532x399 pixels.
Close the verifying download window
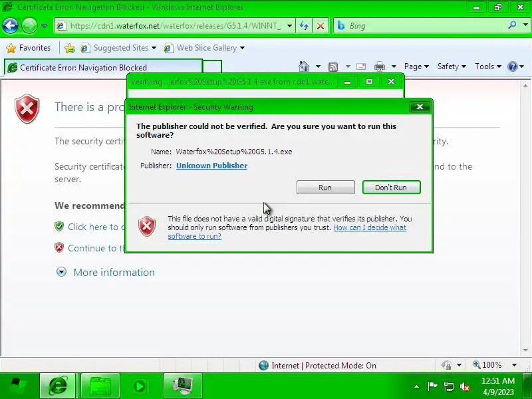click(391, 82)
